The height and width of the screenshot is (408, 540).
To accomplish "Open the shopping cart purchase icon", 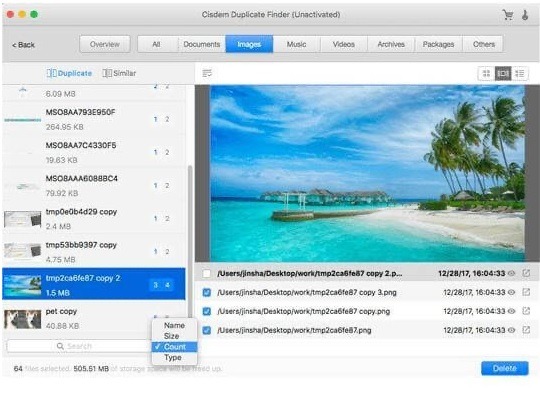I will tap(508, 15).
